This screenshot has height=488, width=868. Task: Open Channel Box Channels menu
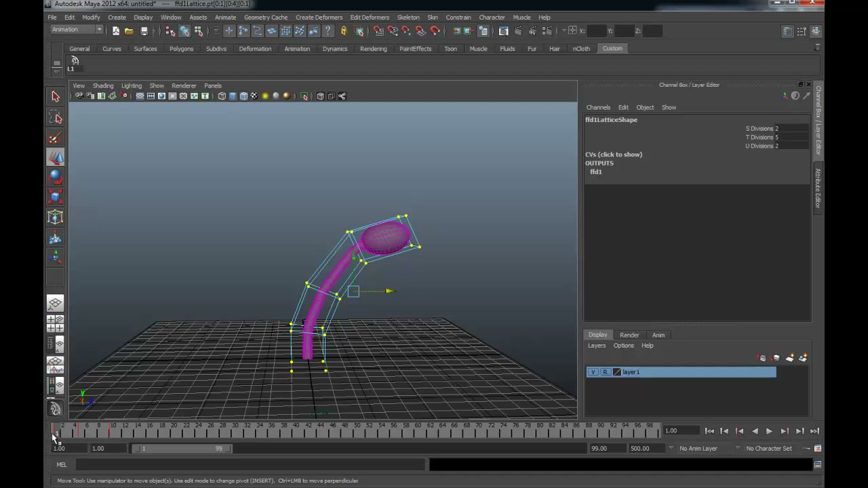[598, 107]
